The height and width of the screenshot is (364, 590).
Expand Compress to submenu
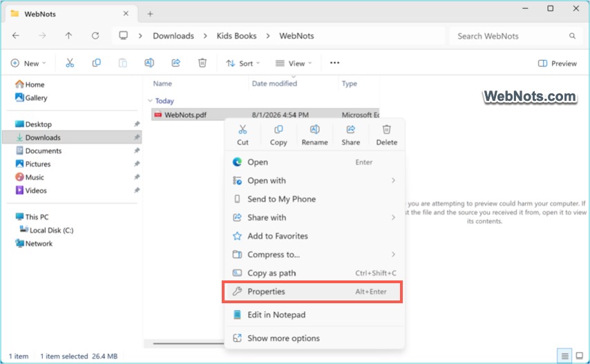[393, 255]
